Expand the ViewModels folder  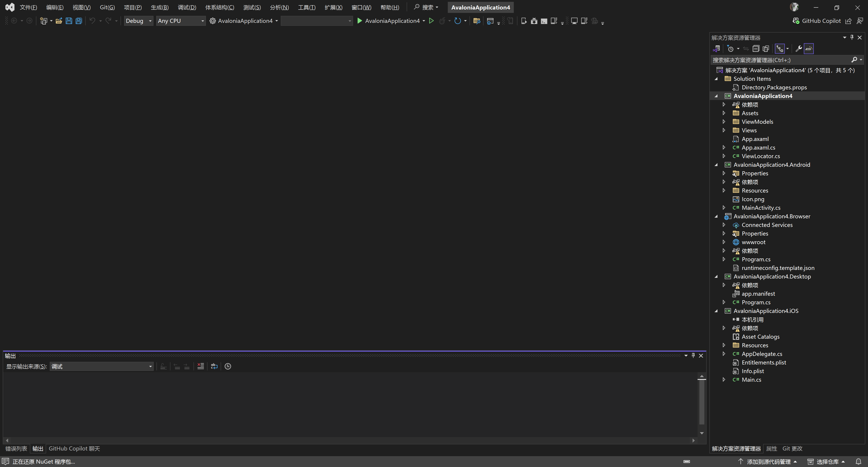pyautogui.click(x=724, y=121)
